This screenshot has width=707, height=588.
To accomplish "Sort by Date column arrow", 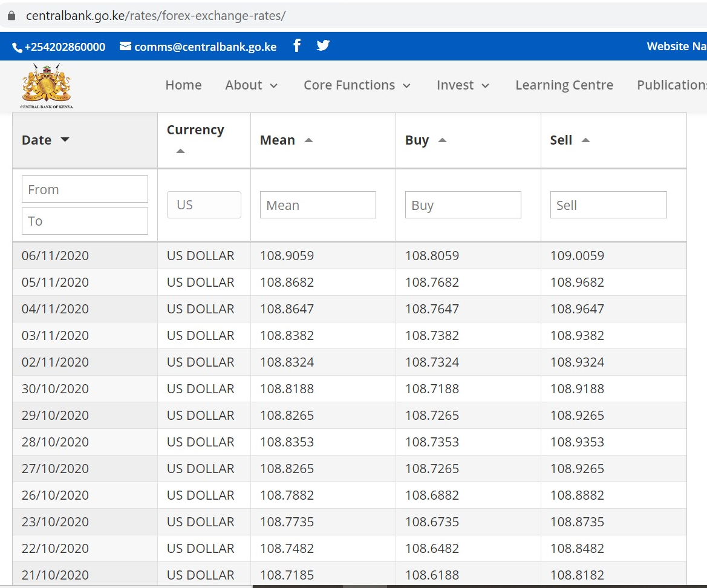I will click(x=65, y=140).
